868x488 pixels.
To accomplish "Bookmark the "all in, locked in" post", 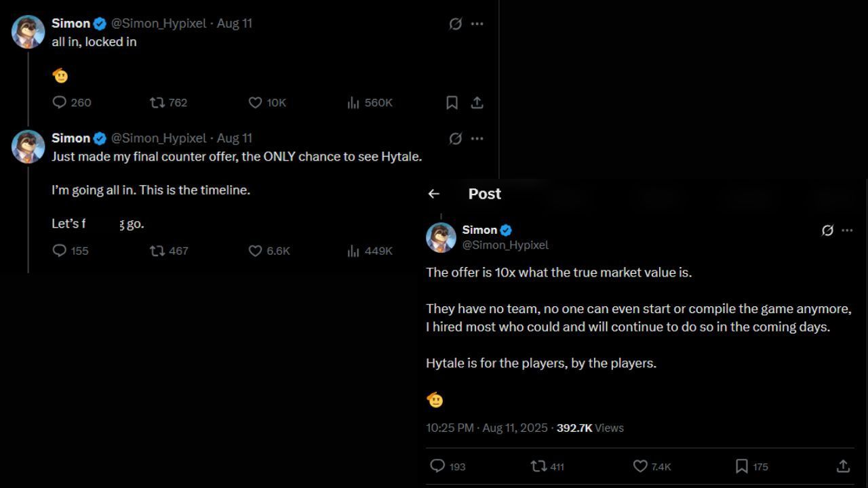I will coord(452,102).
